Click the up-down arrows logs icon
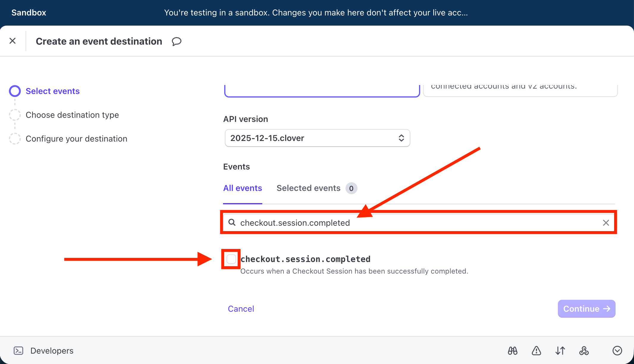The height and width of the screenshot is (364, 634). click(560, 351)
